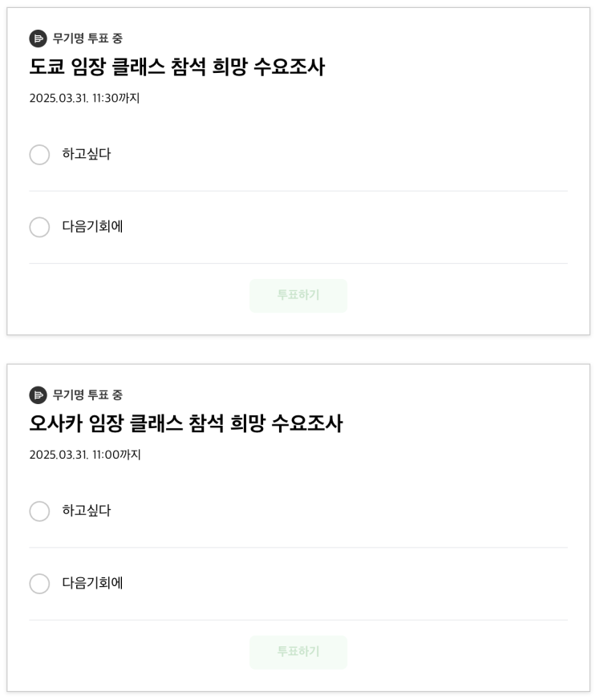
Task: Click the 무기명 투표 중 label on the 도쿄 poll
Action: [87, 38]
